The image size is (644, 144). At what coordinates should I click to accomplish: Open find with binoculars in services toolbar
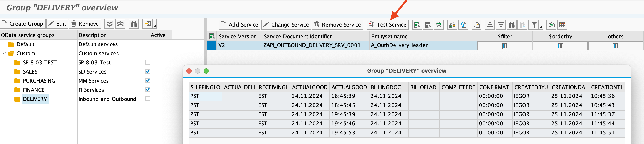[512, 25]
